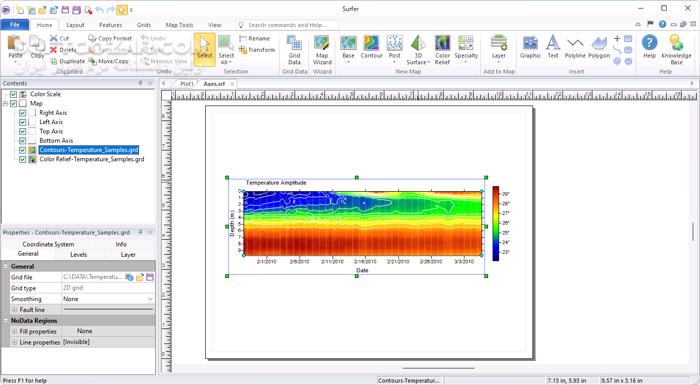
Task: Open the Smoothing dropdown
Action: coord(150,299)
